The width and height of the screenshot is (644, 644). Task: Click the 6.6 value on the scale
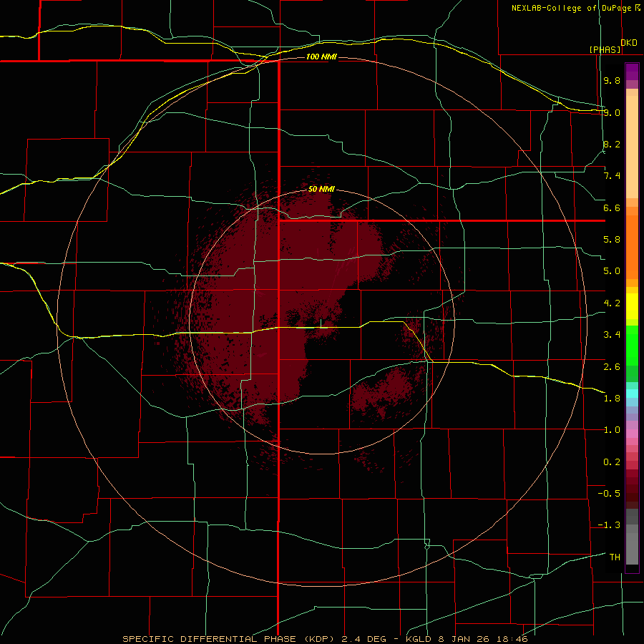coord(612,208)
